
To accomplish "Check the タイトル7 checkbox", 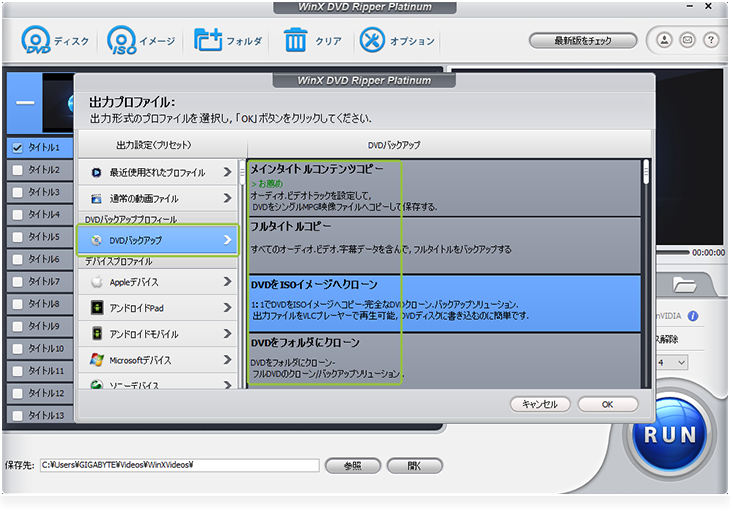I will [18, 282].
